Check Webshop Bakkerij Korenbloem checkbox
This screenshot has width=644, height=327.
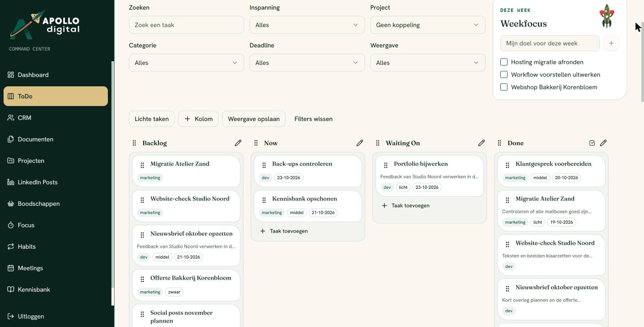coord(504,87)
